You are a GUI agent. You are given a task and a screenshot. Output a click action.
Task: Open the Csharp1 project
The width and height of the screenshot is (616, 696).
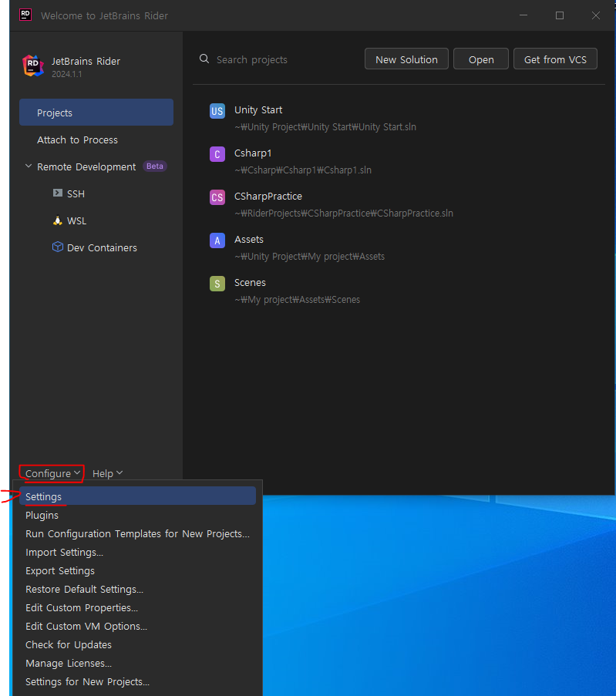point(399,161)
